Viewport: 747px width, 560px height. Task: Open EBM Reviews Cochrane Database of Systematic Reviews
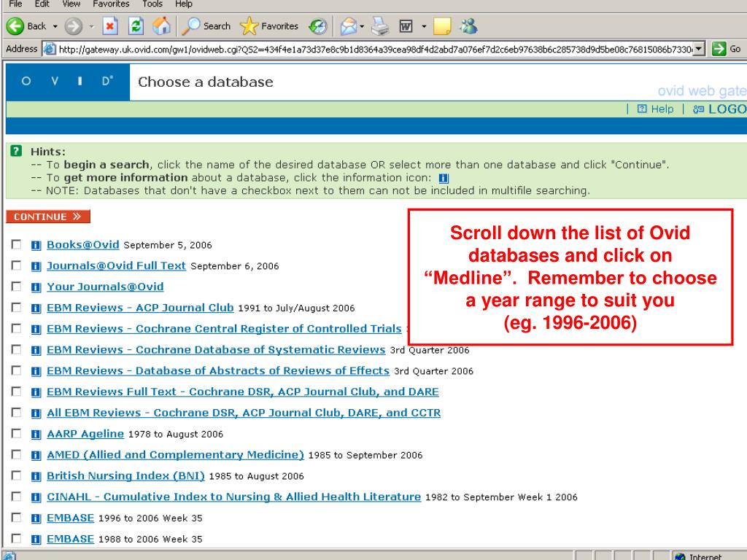(216, 350)
